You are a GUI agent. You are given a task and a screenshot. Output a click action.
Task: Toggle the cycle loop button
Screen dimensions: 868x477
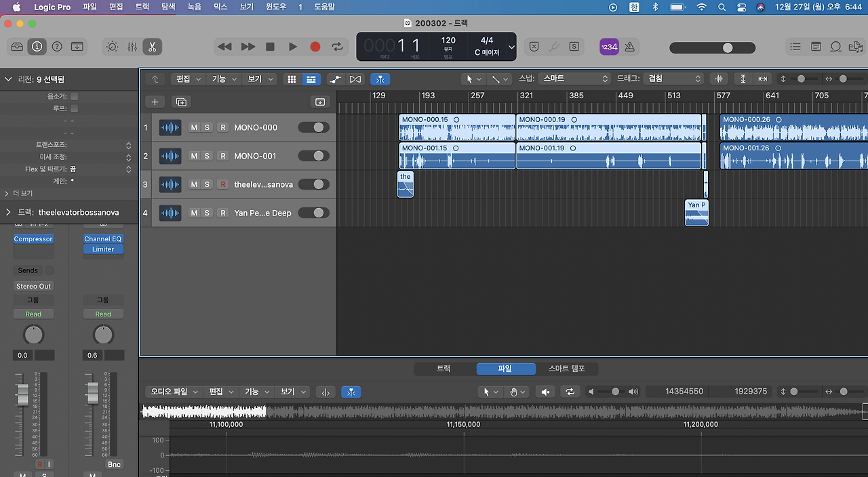[337, 47]
